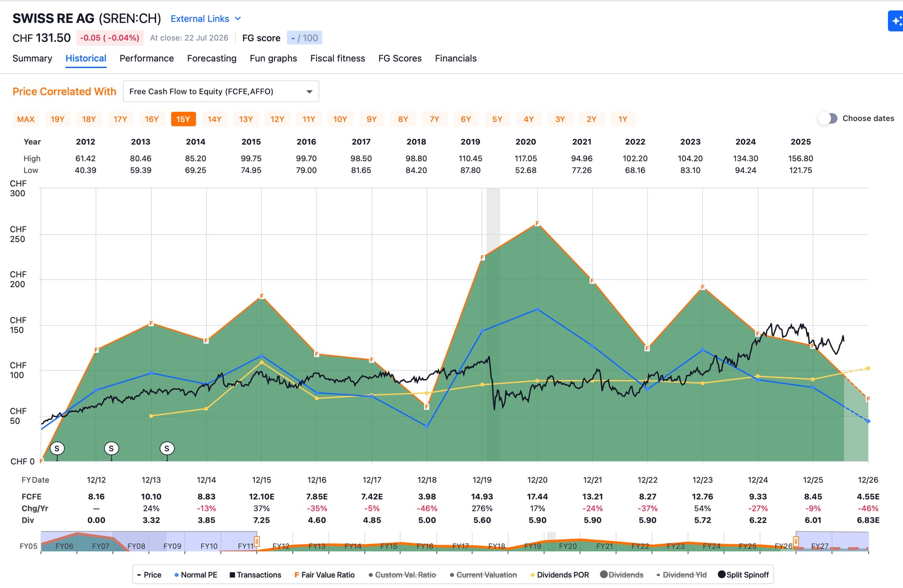Click the blue AI sparkle icon
The height and width of the screenshot is (588, 903).
click(896, 21)
